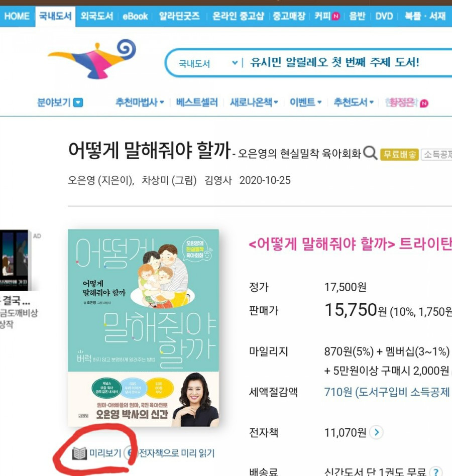Click the book cover thumbnail image

tap(143, 328)
